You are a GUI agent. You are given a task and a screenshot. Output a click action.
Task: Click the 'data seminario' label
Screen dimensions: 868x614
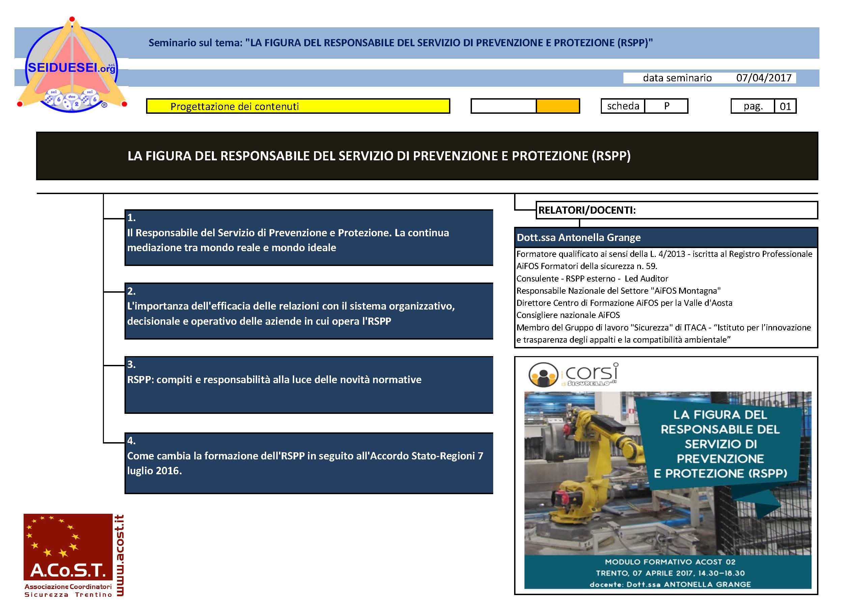coord(677,78)
